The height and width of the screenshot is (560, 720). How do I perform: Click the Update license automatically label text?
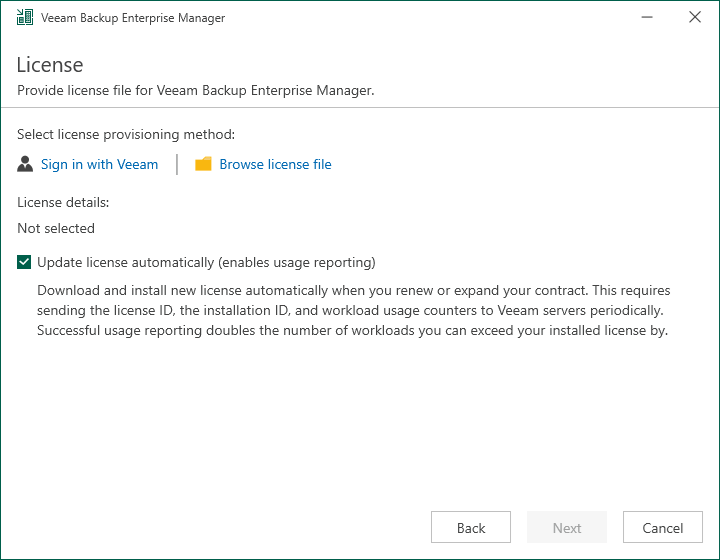pyautogui.click(x=206, y=263)
